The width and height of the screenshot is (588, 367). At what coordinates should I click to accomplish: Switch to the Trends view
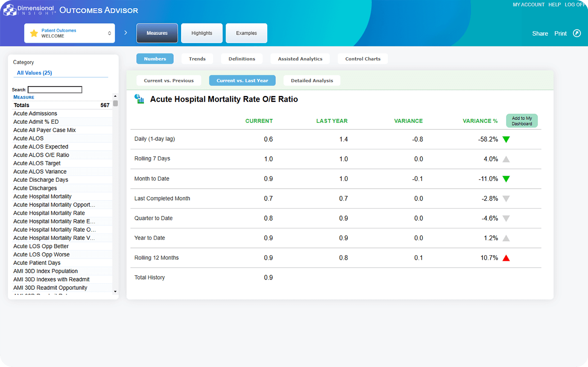coord(197,59)
